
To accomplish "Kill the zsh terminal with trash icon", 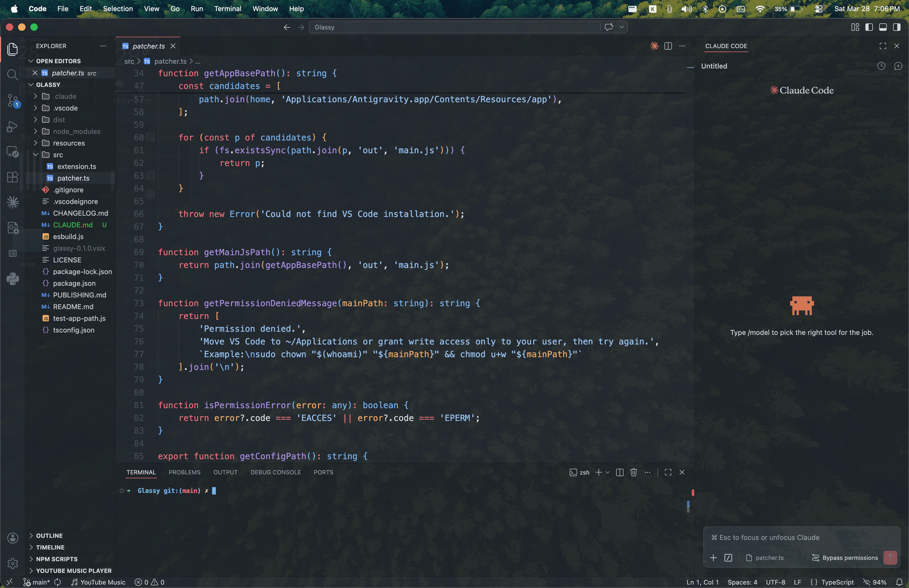I will click(634, 472).
